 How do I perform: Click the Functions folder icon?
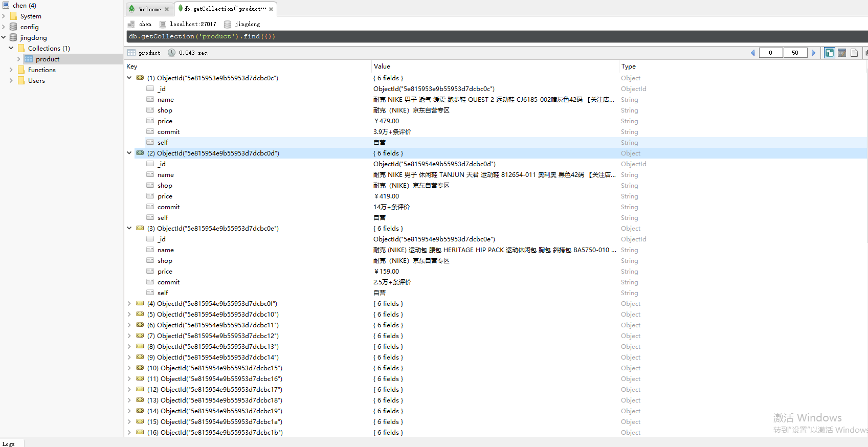tap(21, 70)
